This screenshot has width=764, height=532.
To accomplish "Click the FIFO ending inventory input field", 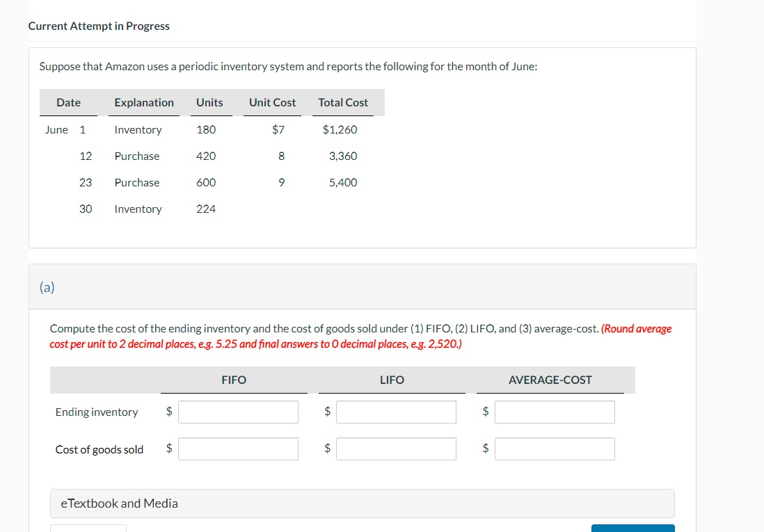I will [x=238, y=412].
